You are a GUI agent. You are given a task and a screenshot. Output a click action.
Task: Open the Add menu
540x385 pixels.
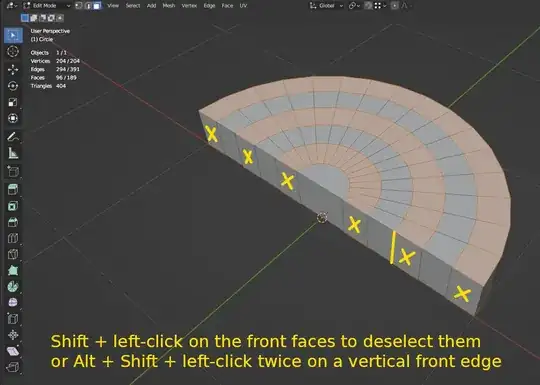[152, 6]
